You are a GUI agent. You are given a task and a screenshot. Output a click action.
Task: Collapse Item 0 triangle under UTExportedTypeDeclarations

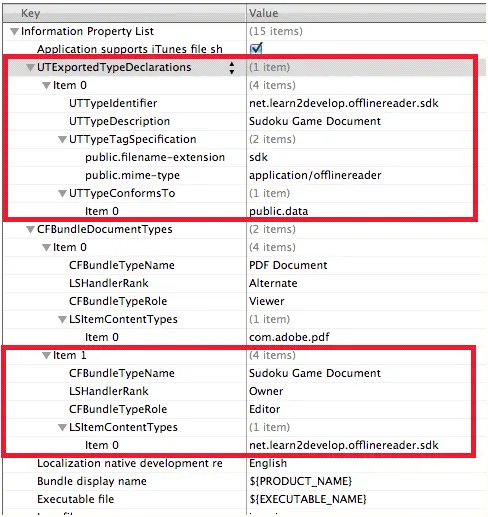(x=46, y=86)
